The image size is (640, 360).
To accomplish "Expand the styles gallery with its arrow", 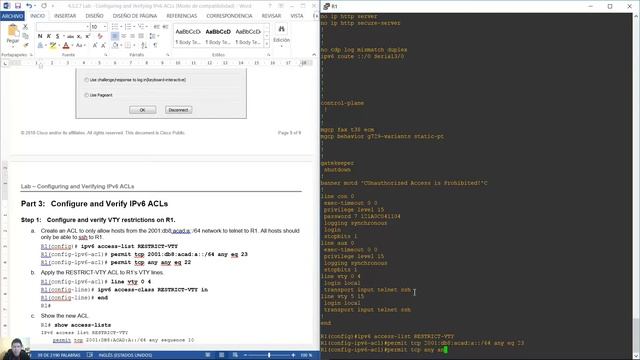I will click(267, 43).
